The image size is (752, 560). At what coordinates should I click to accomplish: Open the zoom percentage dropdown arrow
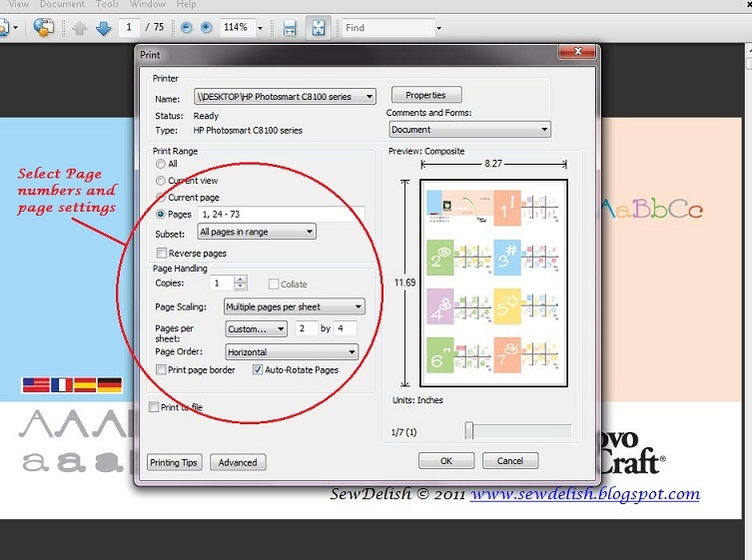[x=260, y=28]
